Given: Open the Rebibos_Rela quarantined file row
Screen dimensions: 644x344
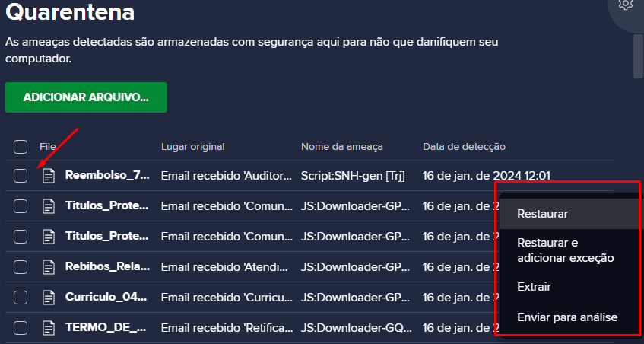Looking at the screenshot, I should (x=309, y=267).
